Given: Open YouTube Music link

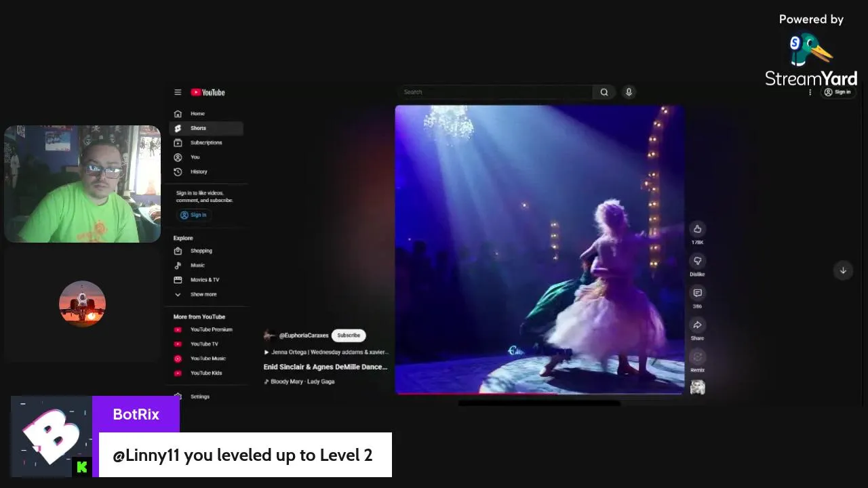Looking at the screenshot, I should click(206, 359).
